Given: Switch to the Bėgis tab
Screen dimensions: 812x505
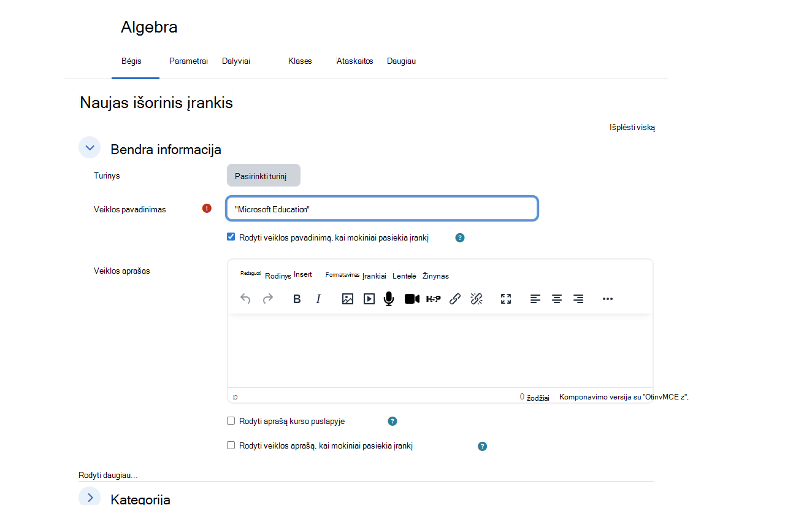Looking at the screenshot, I should click(x=131, y=61).
